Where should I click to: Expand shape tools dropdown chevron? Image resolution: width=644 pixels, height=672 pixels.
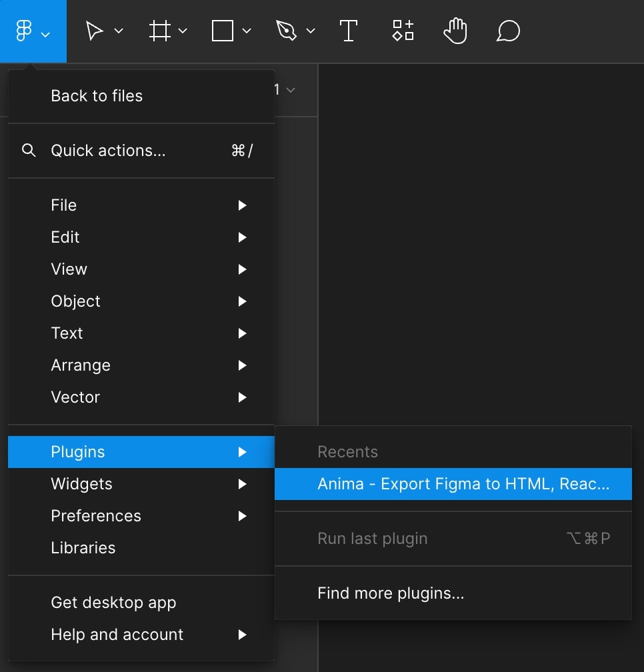coord(247,31)
